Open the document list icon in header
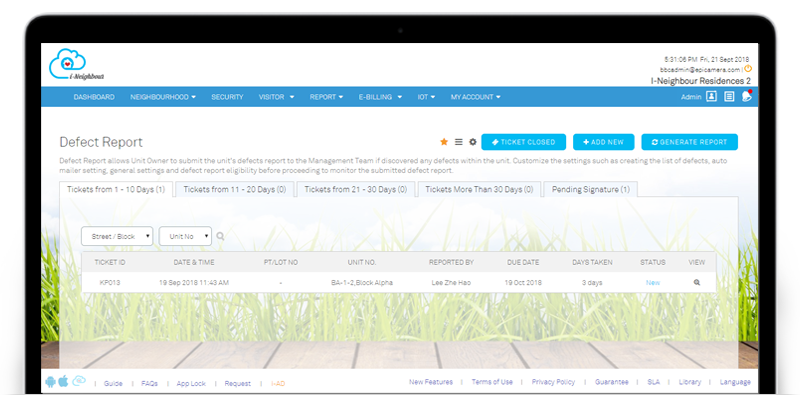 pos(730,96)
